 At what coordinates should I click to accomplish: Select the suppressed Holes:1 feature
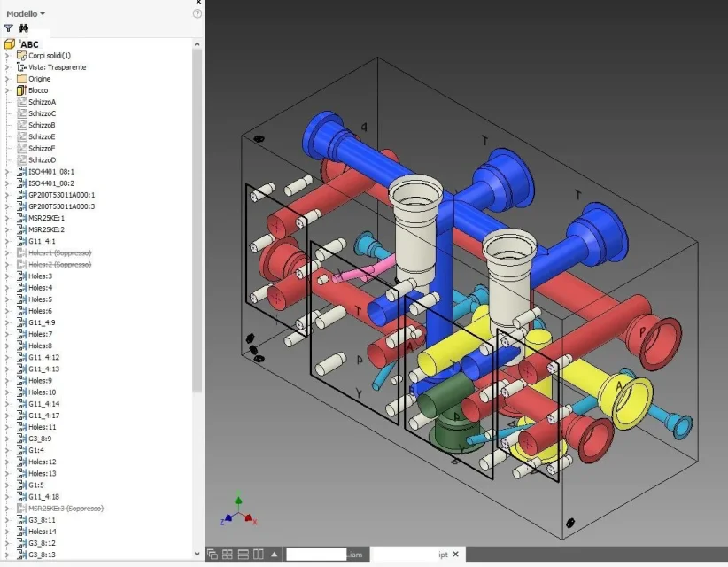click(x=59, y=253)
